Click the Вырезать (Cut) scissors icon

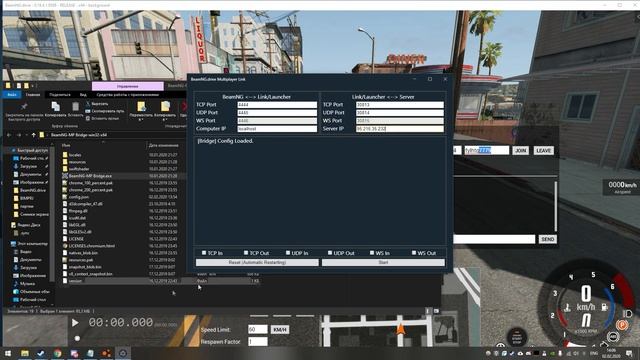88,104
